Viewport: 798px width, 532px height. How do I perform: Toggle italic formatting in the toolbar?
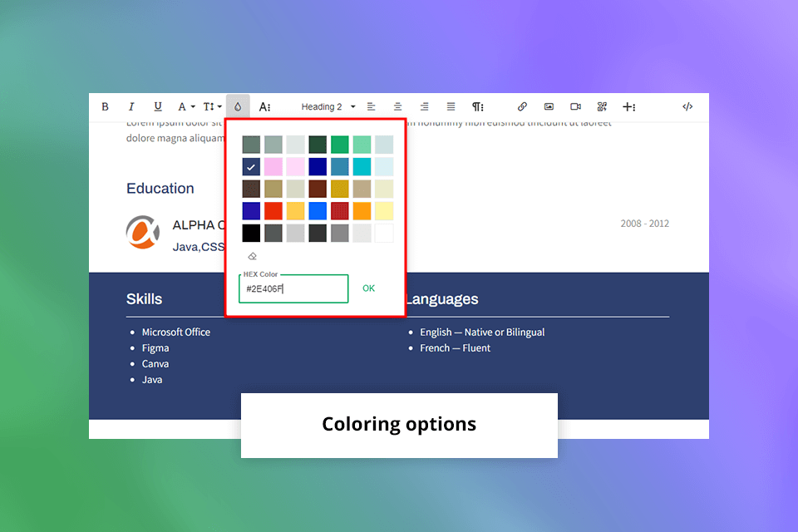tap(131, 107)
